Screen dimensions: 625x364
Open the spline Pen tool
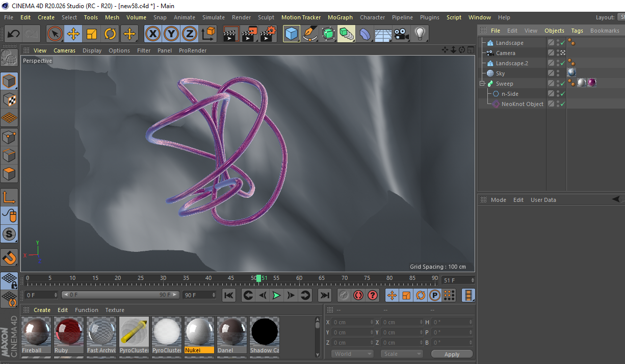(x=309, y=34)
